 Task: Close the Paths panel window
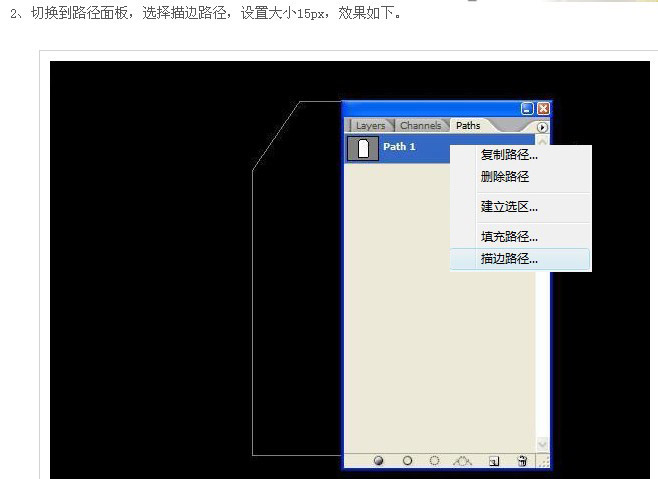point(543,108)
